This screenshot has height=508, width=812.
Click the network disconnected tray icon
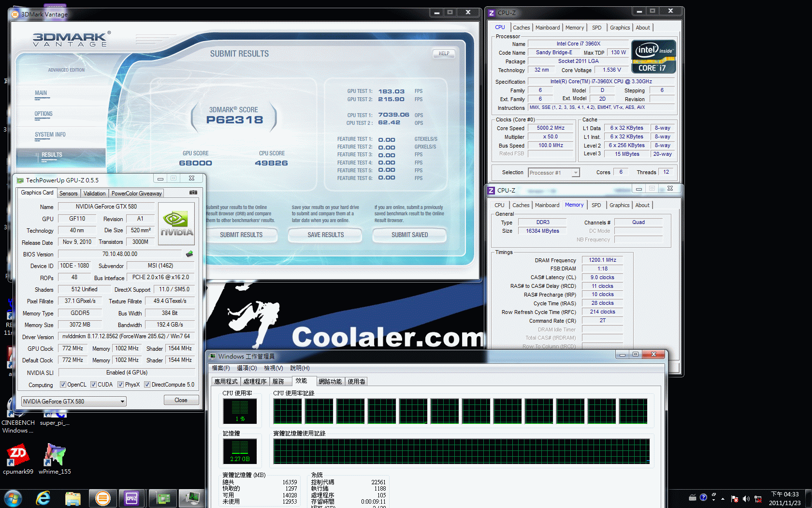[x=758, y=499]
